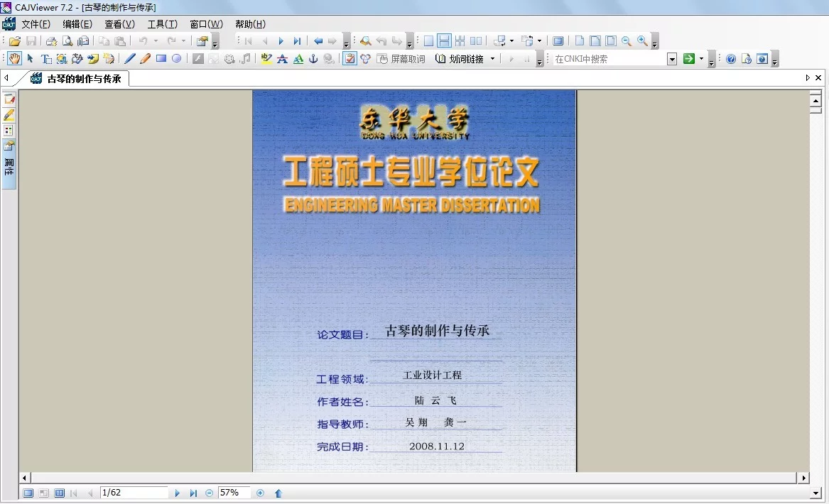
Task: Click the vertical scrollbar down arrow
Action: click(x=816, y=493)
